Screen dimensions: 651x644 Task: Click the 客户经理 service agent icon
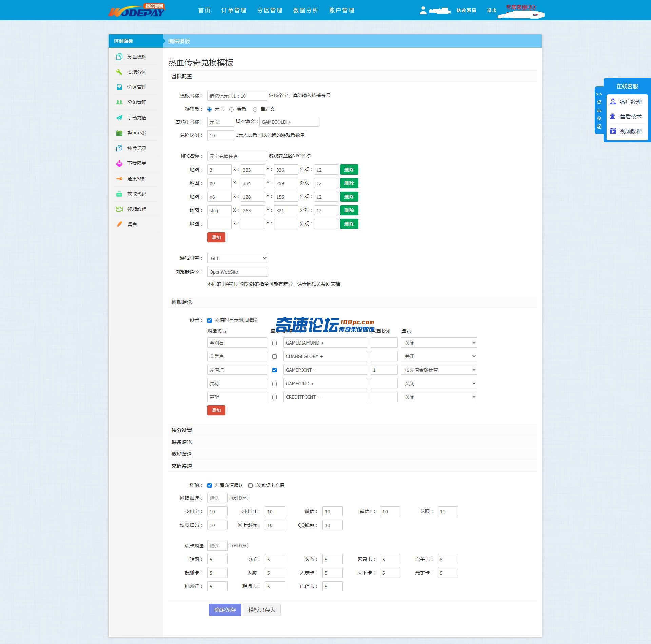pos(613,102)
